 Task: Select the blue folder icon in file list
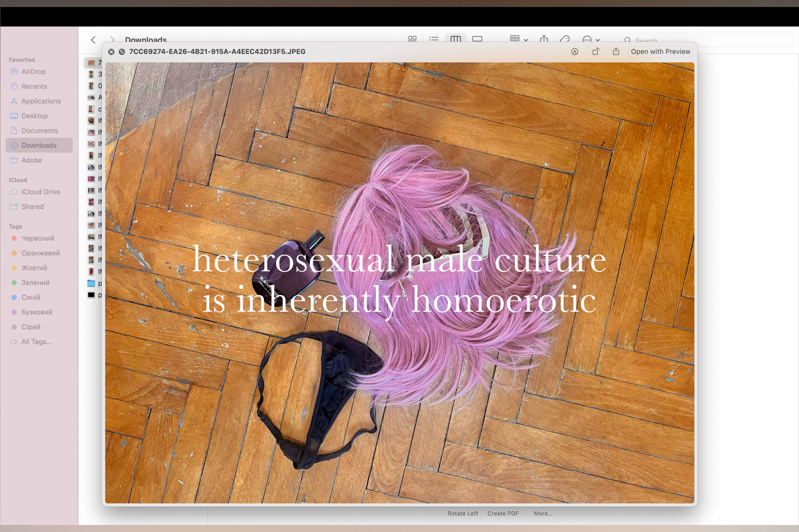coord(91,283)
